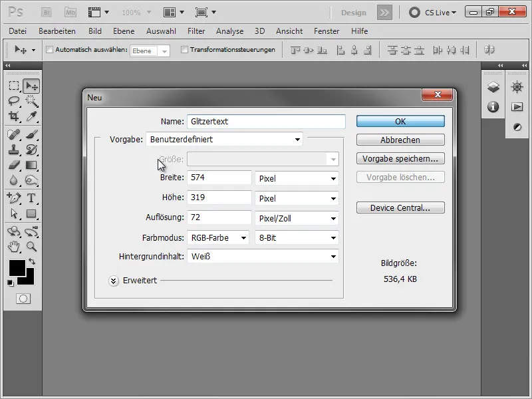The image size is (532, 399).
Task: Open the Höhe unit dropdown
Action: (x=297, y=198)
